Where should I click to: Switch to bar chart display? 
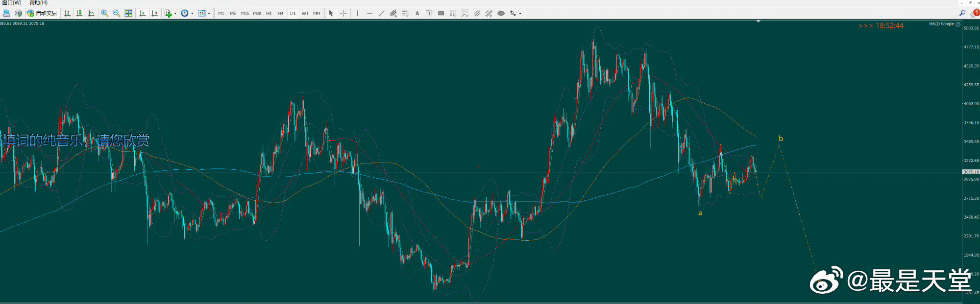(x=67, y=13)
